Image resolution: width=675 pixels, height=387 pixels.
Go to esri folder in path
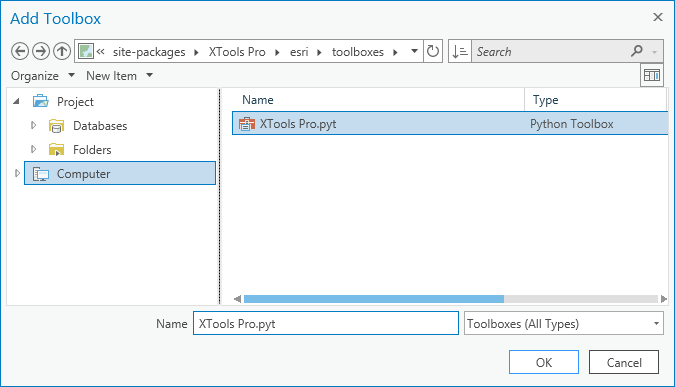(299, 52)
